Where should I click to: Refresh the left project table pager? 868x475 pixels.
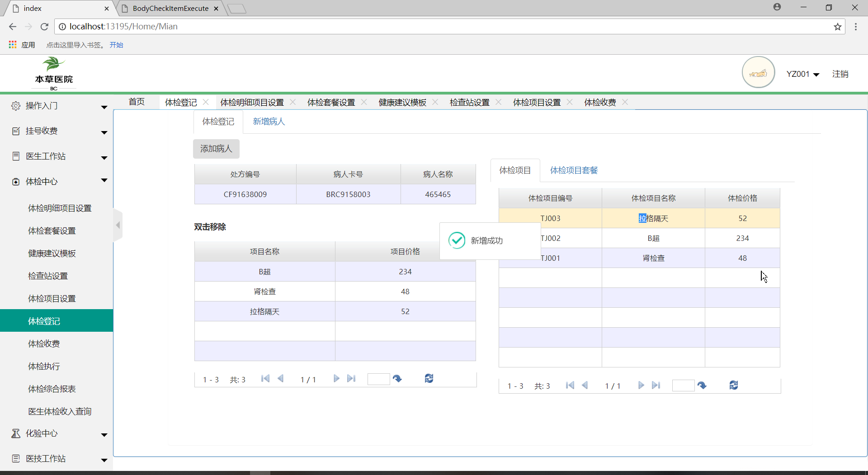(429, 379)
